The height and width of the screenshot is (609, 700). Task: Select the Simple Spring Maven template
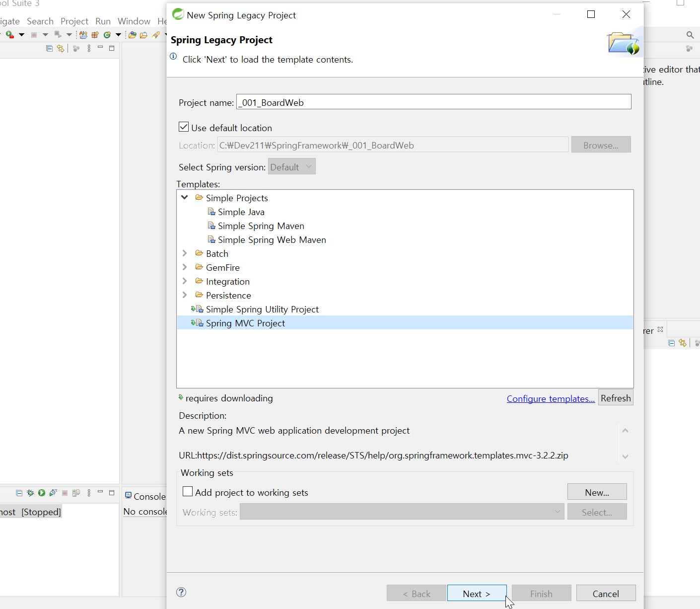(261, 226)
